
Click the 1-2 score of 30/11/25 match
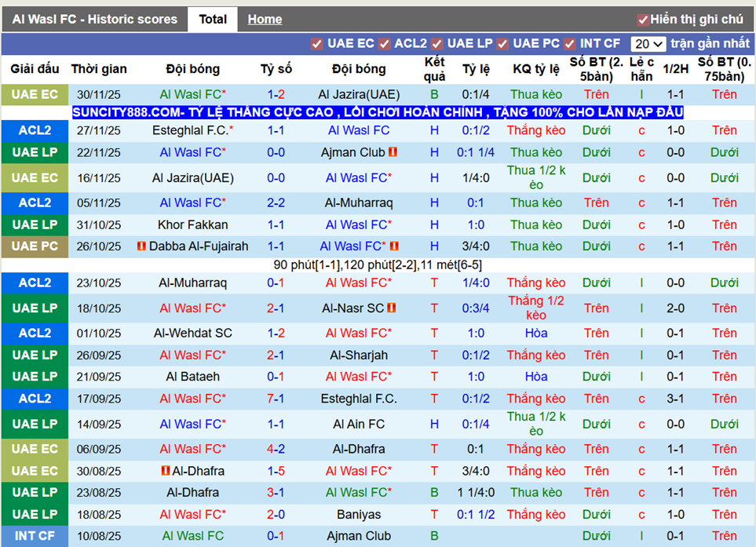tap(276, 94)
